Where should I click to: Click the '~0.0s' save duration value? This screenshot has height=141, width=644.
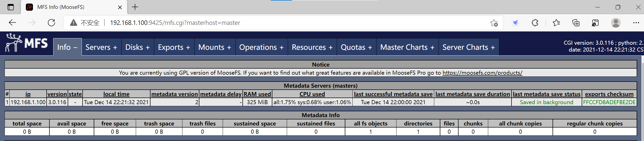click(473, 102)
